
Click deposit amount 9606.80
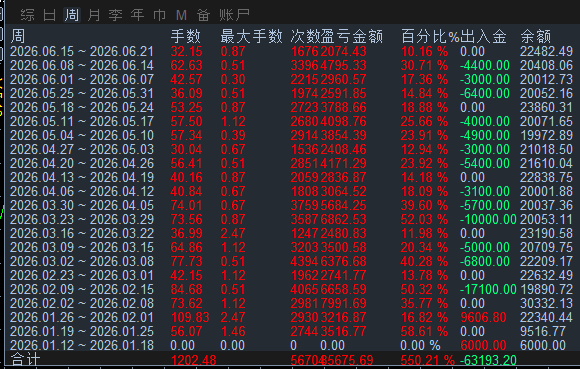[483, 317]
